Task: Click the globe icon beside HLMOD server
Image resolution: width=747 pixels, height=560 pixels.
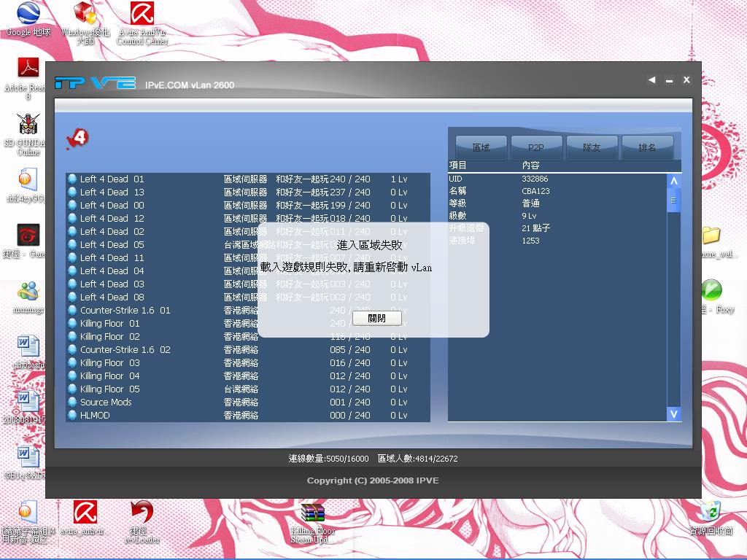Action: coord(72,415)
